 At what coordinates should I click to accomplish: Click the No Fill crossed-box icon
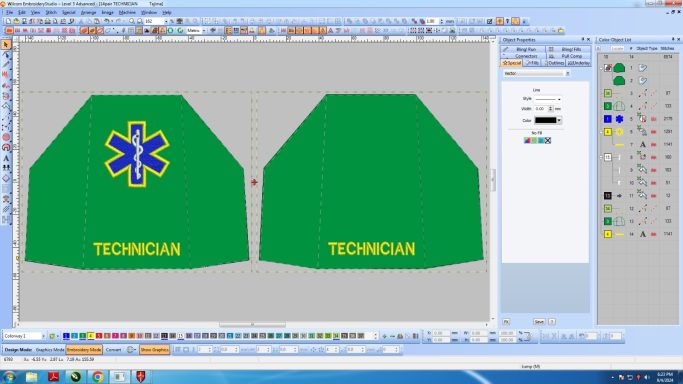point(548,140)
